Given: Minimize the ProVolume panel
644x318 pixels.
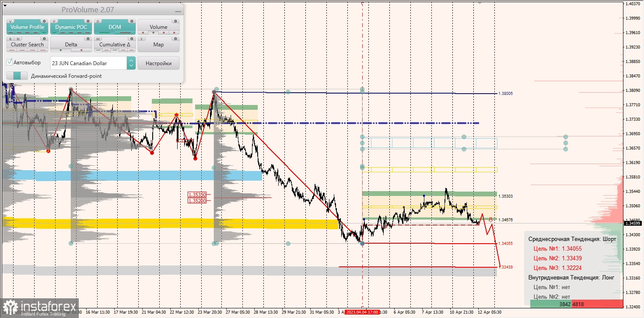Looking at the screenshot, I should tap(178, 11).
